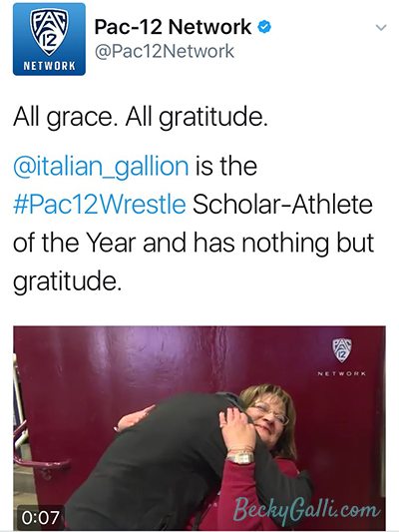Click the 'Scholar-Athlete' text in tweet
399x532 pixels.
(x=282, y=205)
